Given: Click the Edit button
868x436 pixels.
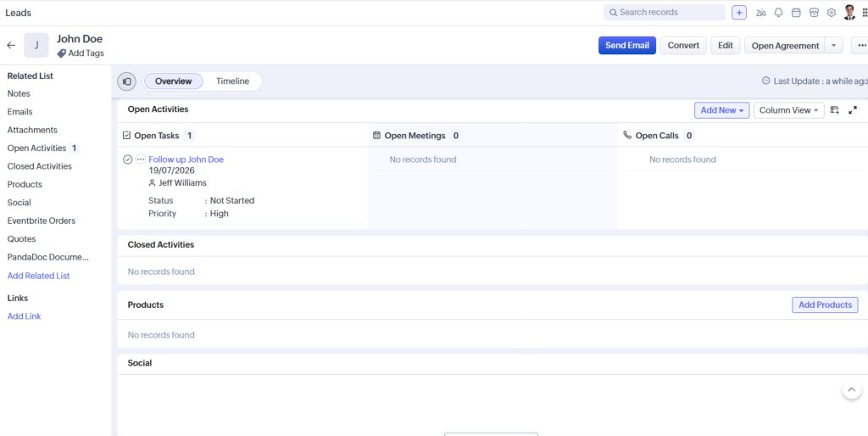Looking at the screenshot, I should [x=726, y=46].
